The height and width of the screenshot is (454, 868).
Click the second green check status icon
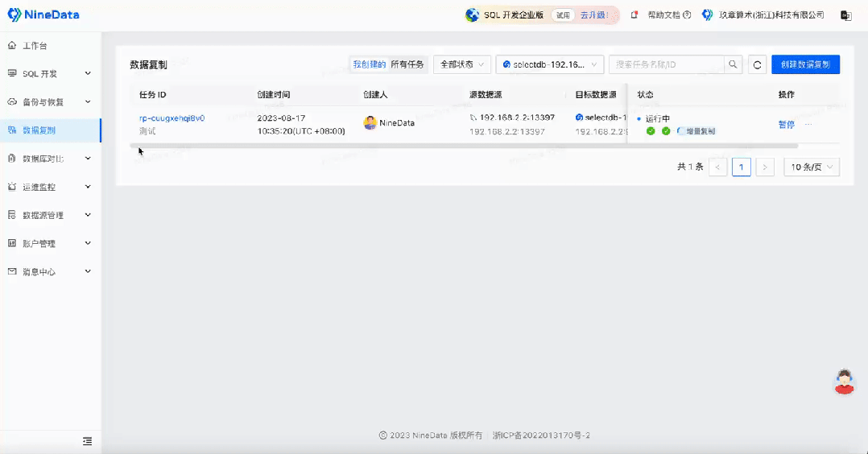click(666, 131)
